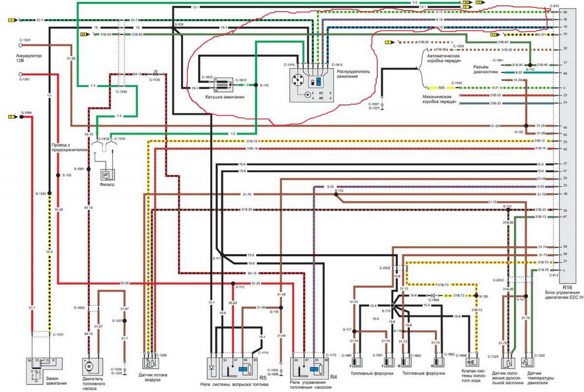Select the S-1081 splice label
Screen dimensions: 584x392
(79, 169)
